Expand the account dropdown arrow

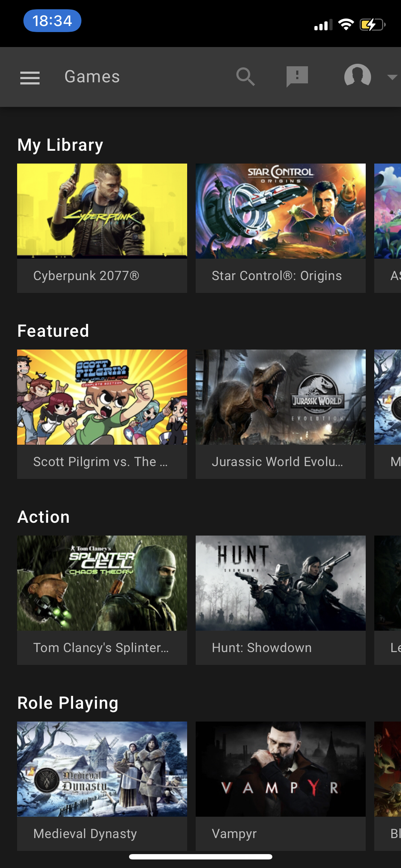[392, 77]
